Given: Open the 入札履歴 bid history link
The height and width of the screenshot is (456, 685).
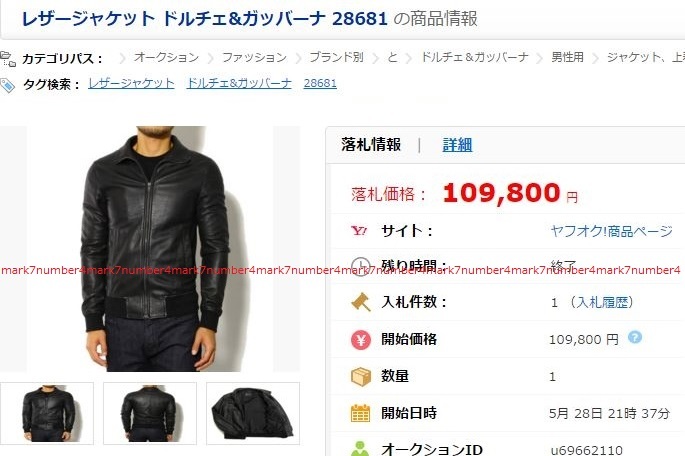Looking at the screenshot, I should pyautogui.click(x=602, y=302).
